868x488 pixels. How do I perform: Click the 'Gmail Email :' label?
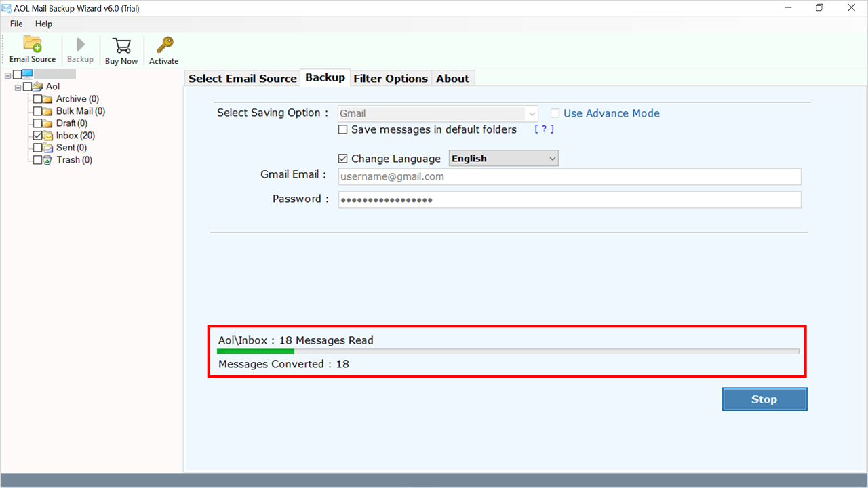(294, 174)
